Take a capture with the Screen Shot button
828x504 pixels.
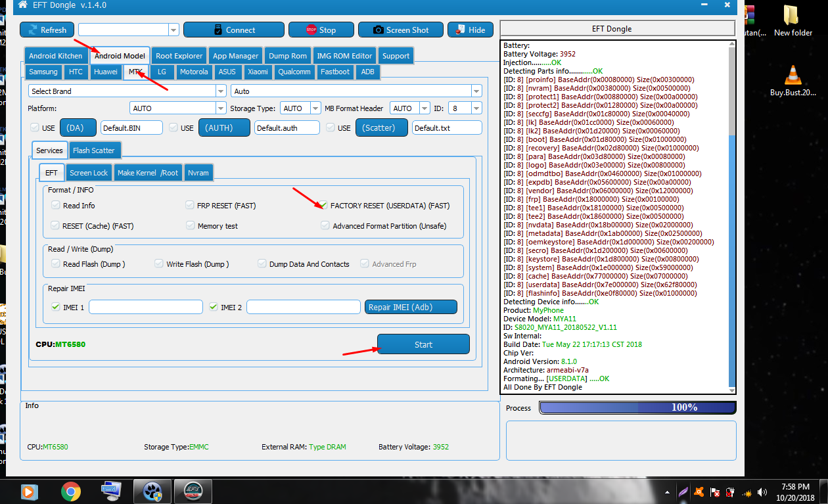tap(401, 30)
